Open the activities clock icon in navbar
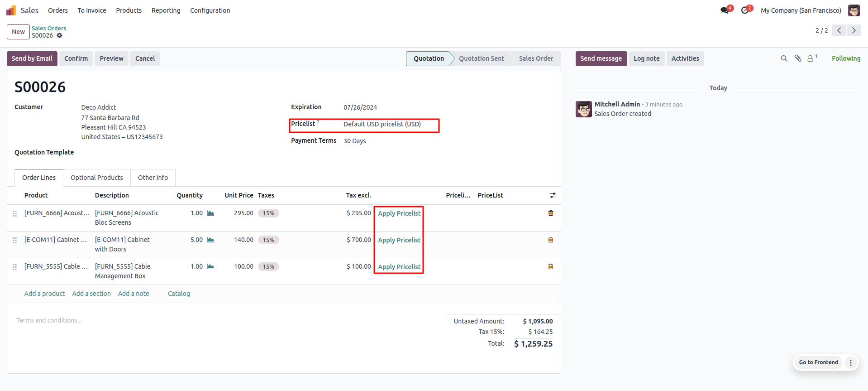 coord(745,10)
